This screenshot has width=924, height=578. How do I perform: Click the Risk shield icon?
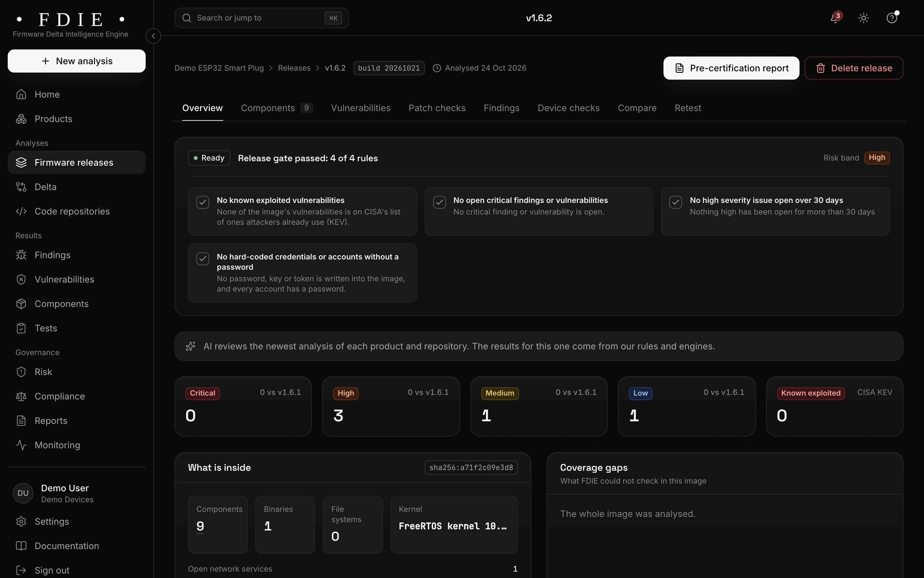point(21,372)
